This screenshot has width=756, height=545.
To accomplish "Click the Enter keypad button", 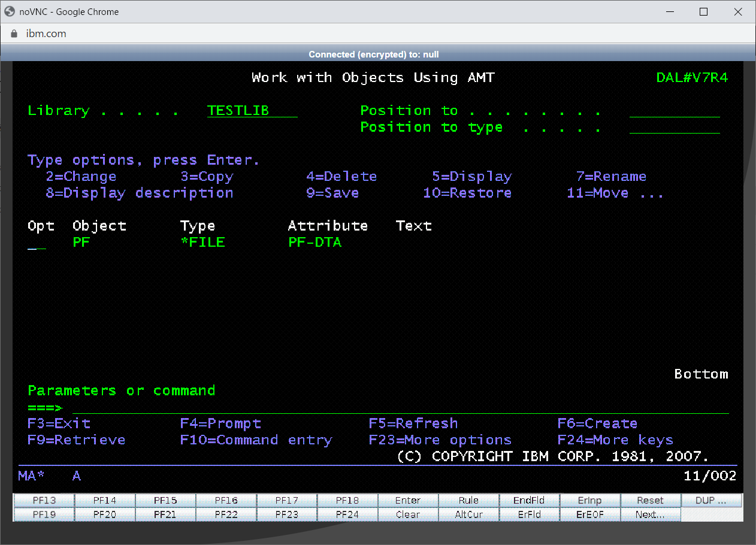I will pos(408,500).
